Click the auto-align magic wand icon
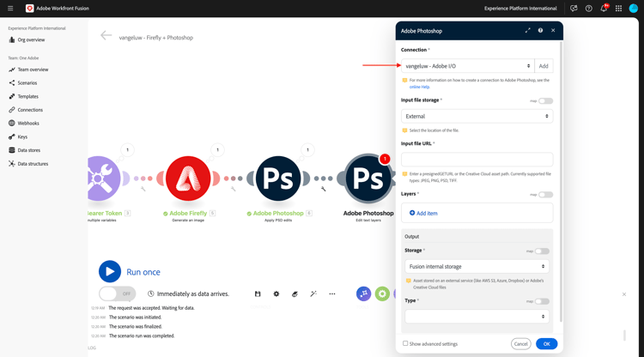Viewport: 644px width, 357px height. coord(313,293)
